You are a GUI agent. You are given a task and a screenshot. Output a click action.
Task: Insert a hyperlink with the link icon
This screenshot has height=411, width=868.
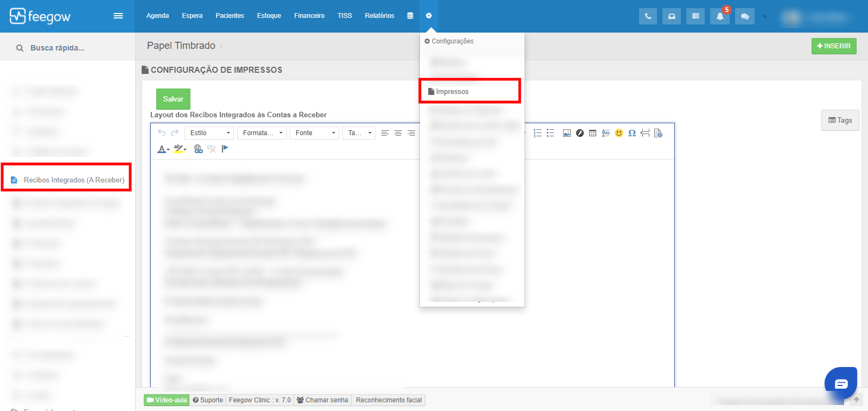[199, 149]
